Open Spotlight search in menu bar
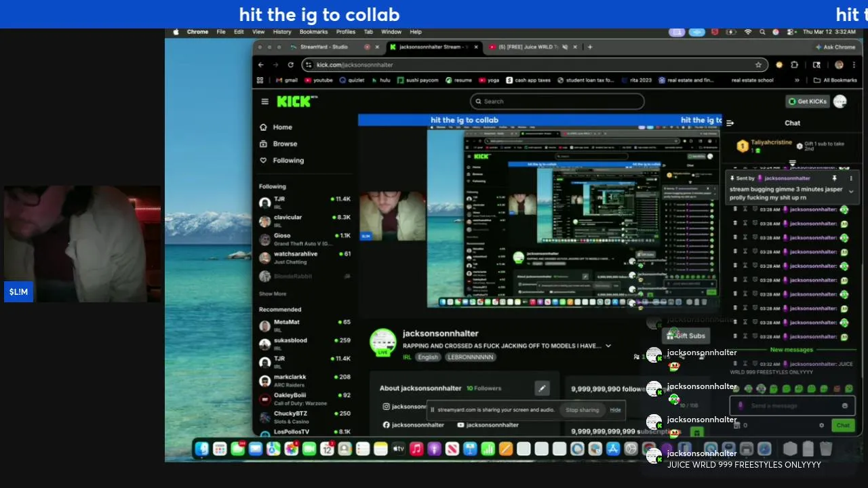This screenshot has height=488, width=868. [x=762, y=32]
